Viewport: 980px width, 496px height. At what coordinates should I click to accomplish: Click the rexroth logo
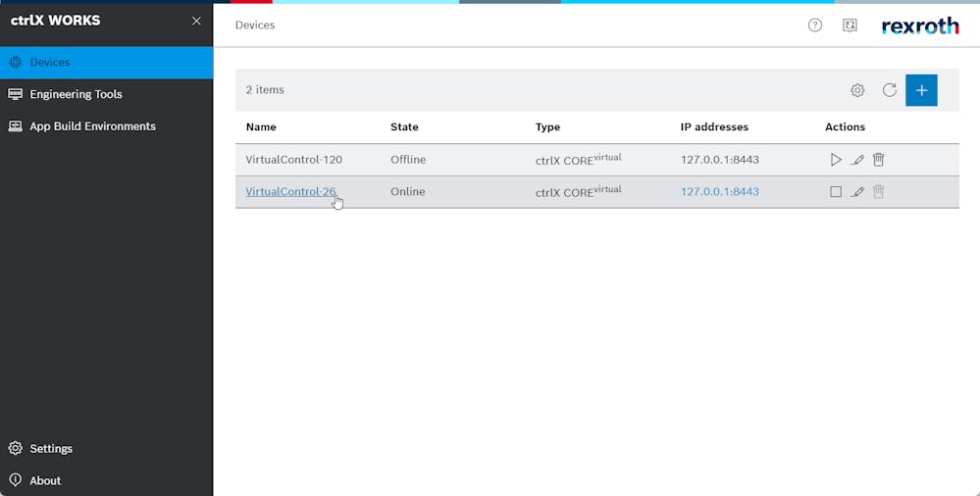920,25
